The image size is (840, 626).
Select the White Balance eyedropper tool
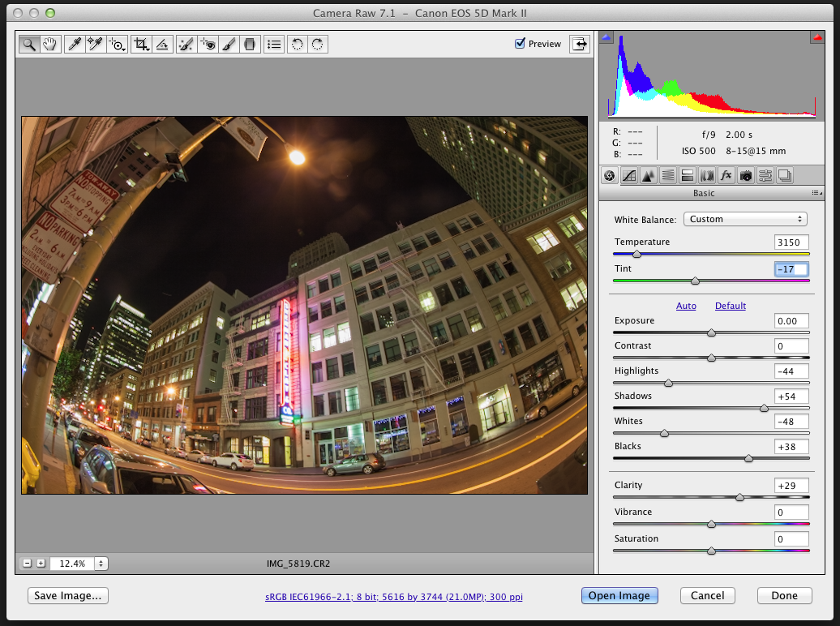tap(75, 45)
